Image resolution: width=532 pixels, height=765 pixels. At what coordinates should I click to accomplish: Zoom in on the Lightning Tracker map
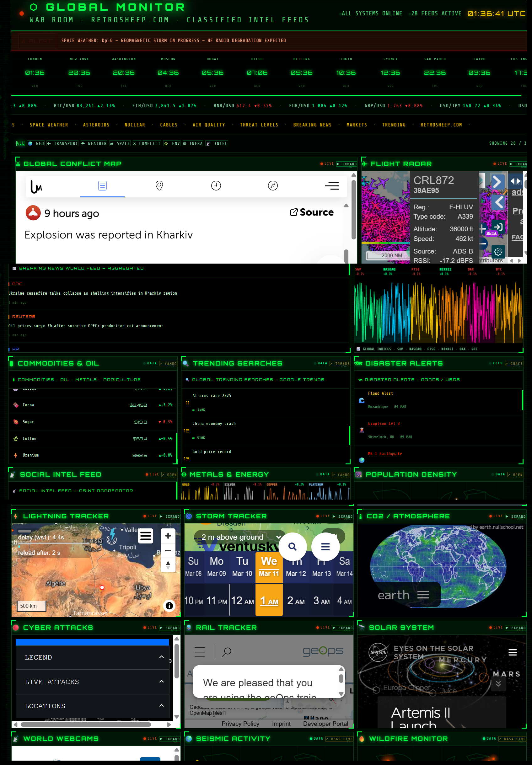(168, 536)
